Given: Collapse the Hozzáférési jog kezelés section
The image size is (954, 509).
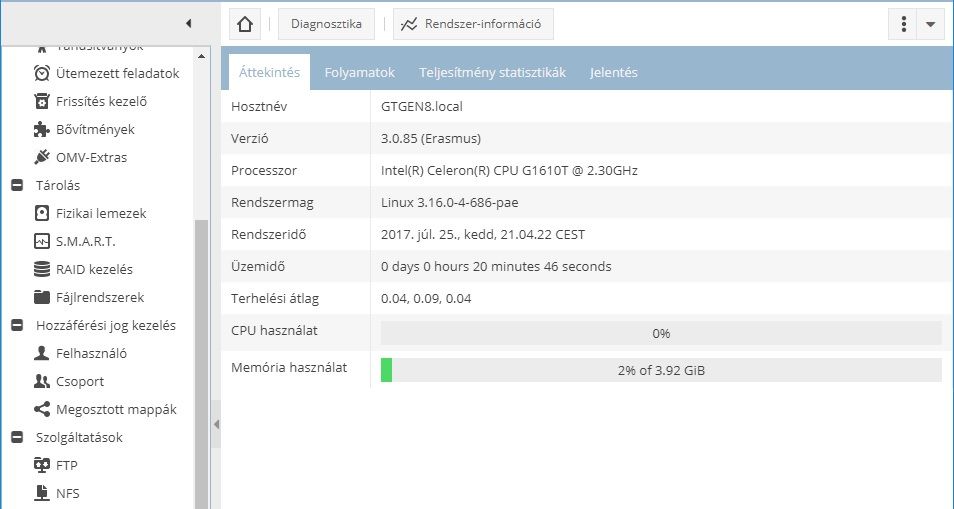Looking at the screenshot, I should [17, 325].
